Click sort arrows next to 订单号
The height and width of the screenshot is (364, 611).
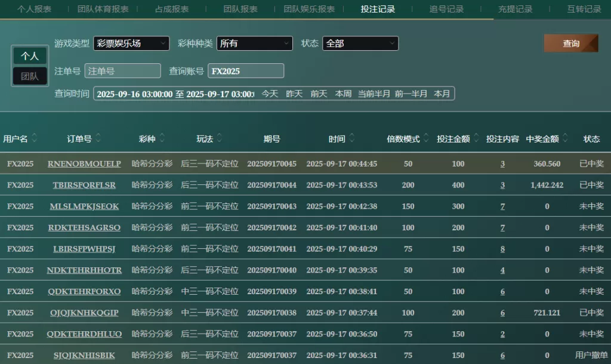point(98,138)
